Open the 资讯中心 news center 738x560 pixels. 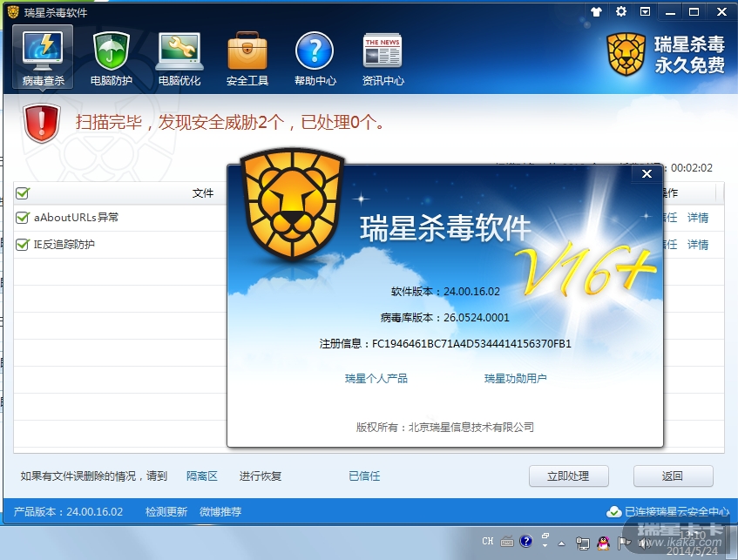[x=383, y=59]
